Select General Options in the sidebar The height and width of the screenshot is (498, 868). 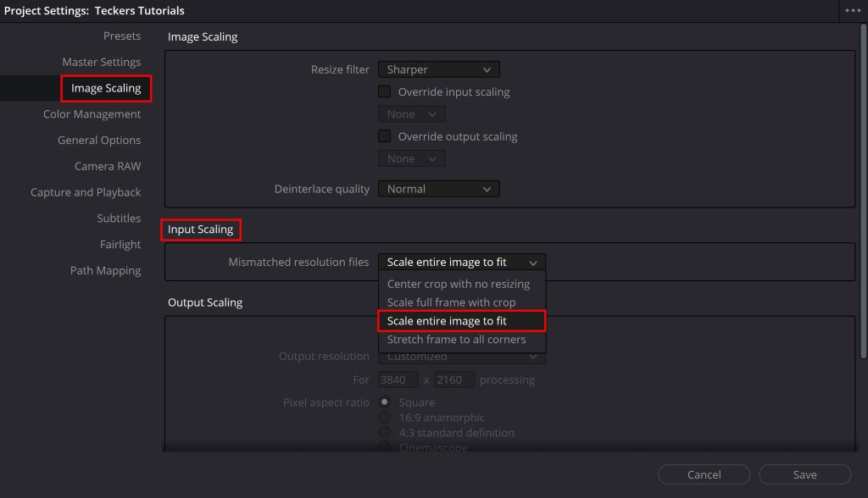click(x=99, y=140)
